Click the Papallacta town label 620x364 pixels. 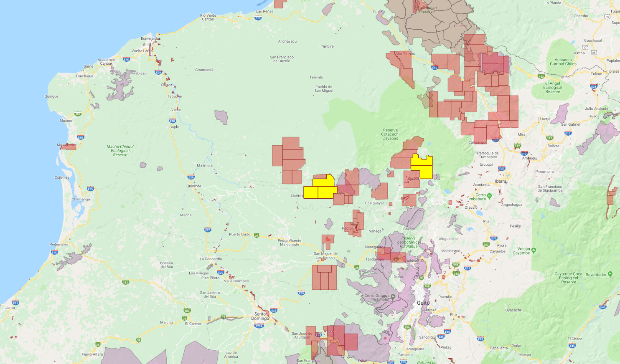(x=498, y=348)
